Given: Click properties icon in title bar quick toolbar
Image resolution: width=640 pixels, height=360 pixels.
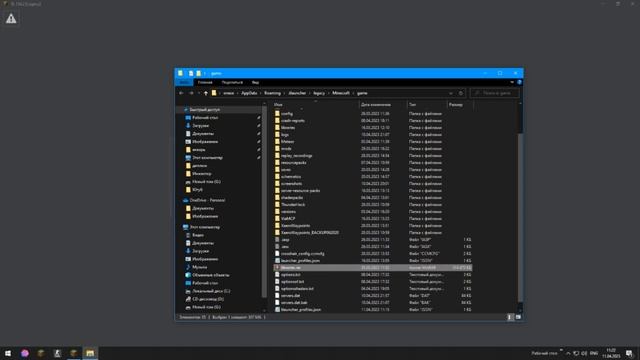Looking at the screenshot, I should click(x=191, y=73).
